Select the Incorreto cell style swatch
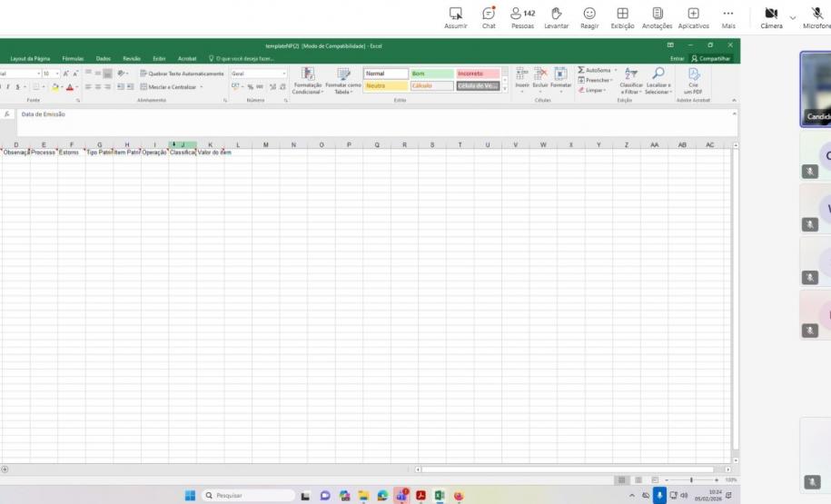831x504 pixels. point(478,74)
